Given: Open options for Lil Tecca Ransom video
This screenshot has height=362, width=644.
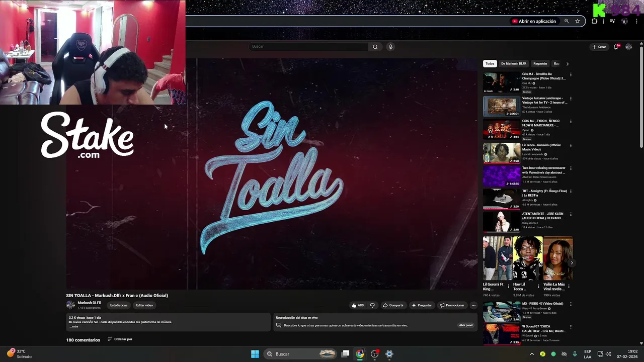Looking at the screenshot, I should (x=571, y=145).
